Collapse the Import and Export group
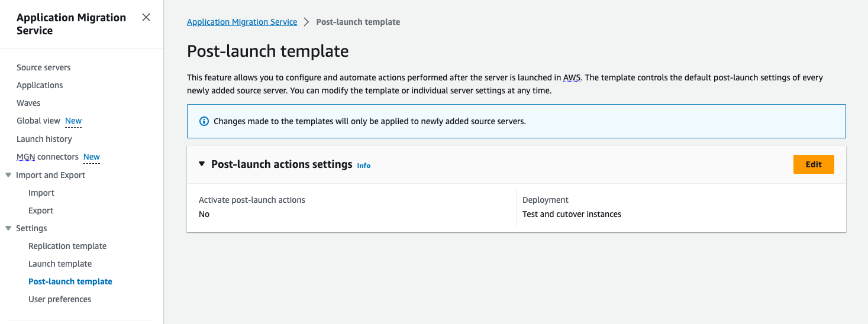 [x=8, y=175]
